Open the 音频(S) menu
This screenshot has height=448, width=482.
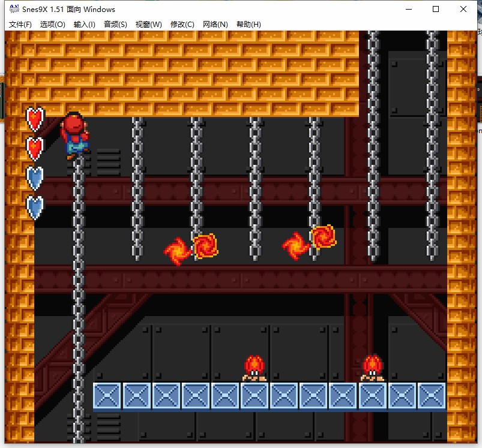(x=115, y=25)
